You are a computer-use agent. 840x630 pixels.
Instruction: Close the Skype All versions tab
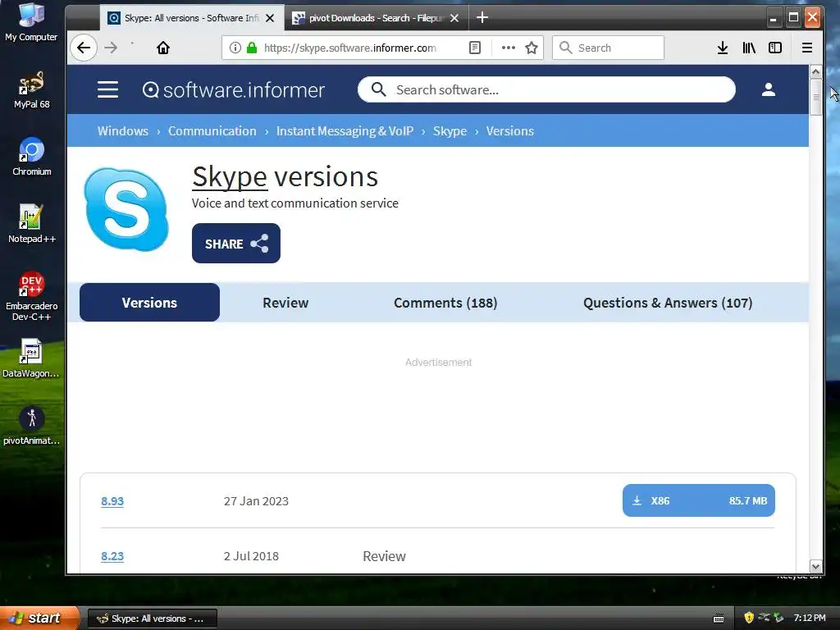coord(270,18)
